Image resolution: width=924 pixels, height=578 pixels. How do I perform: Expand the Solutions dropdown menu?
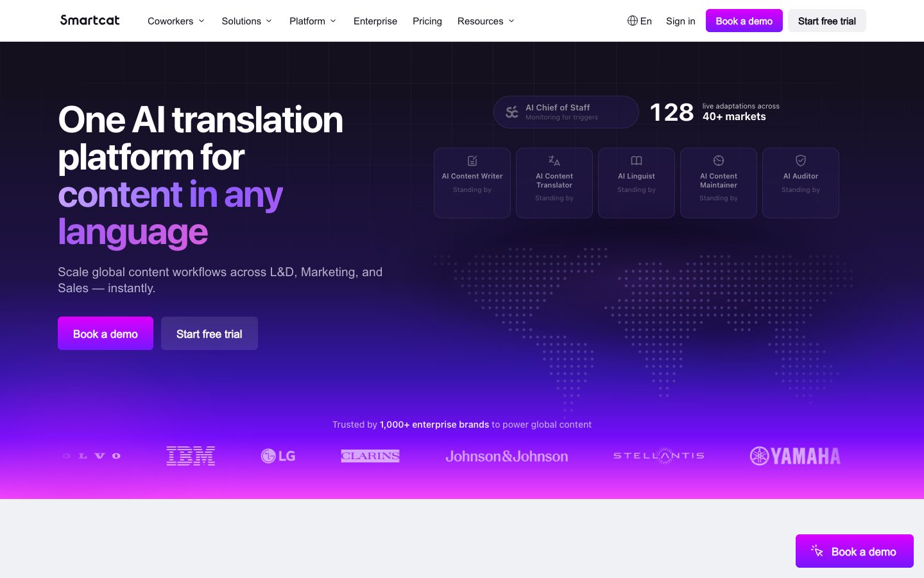click(247, 21)
